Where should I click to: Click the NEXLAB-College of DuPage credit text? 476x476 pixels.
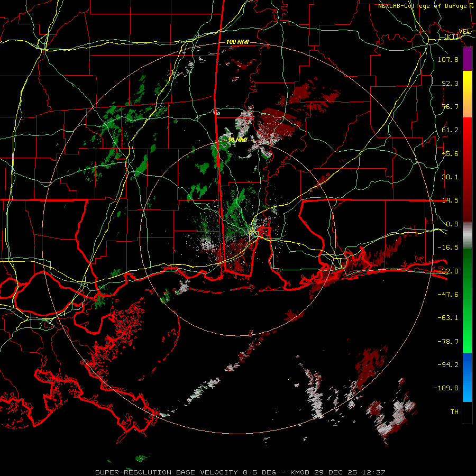tap(426, 6)
